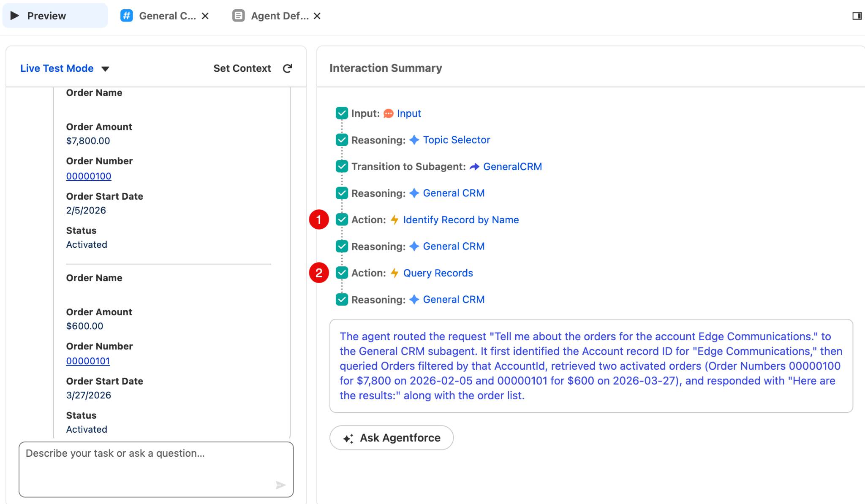This screenshot has height=504, width=865.
Task: Click the Interaction Summary heading
Action: [x=386, y=68]
